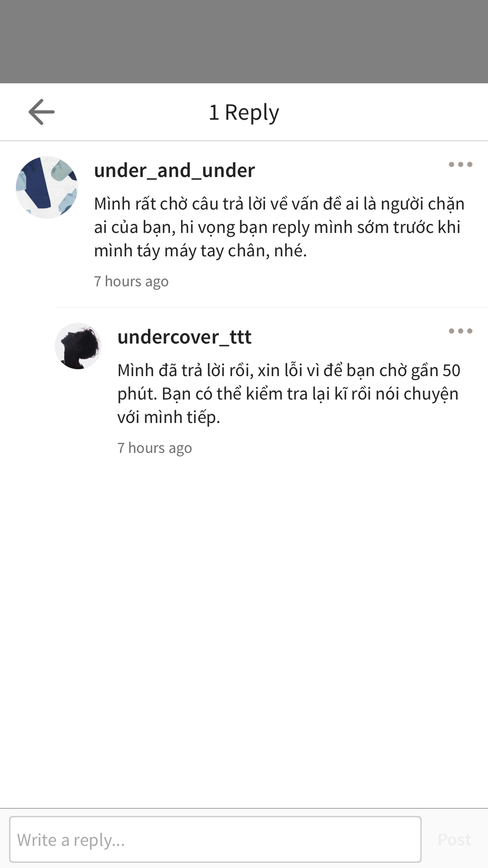Screen dimensions: 488x868
Task: Tap timestamp under under_and_under's comment
Action: 131,281
